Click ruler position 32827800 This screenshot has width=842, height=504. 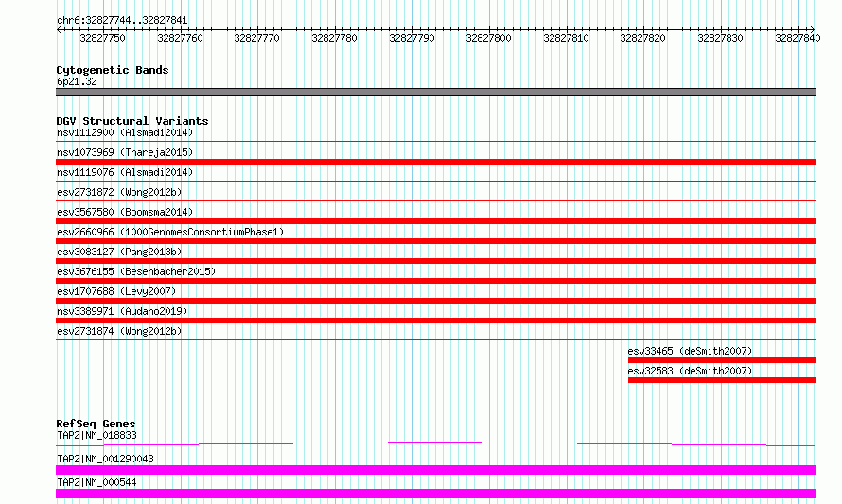489,38
